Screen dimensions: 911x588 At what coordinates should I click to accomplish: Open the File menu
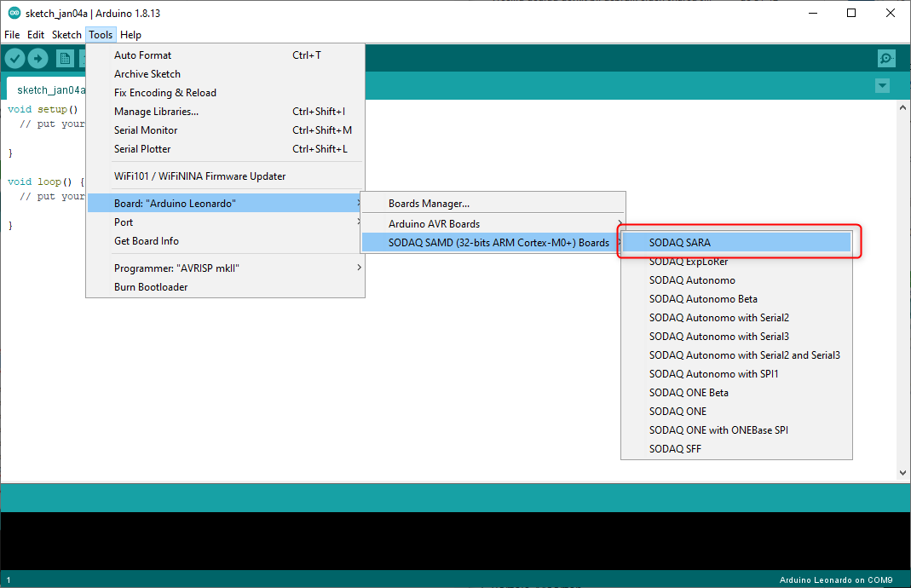pos(12,35)
